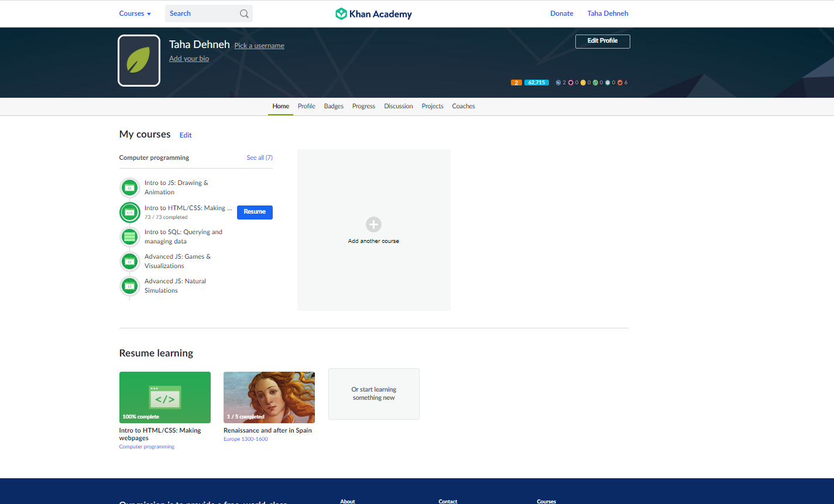Click the Challenge Patch badge icon
This screenshot has width=834, height=504.
click(558, 83)
